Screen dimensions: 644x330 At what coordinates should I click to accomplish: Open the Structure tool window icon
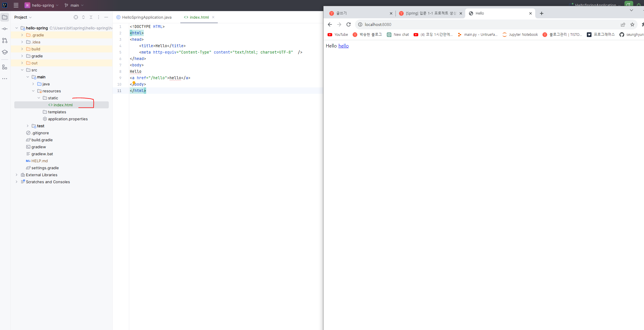5,67
